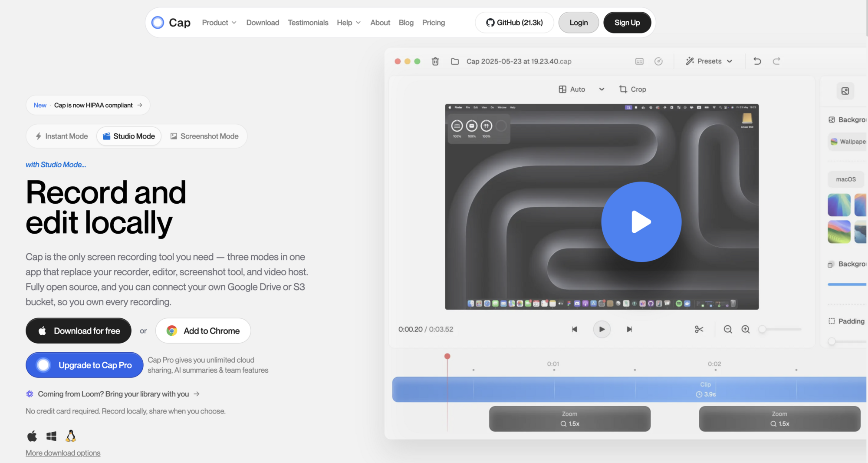Image resolution: width=868 pixels, height=463 pixels.
Task: Click the 0:02 timeline ruler mark
Action: (714, 364)
